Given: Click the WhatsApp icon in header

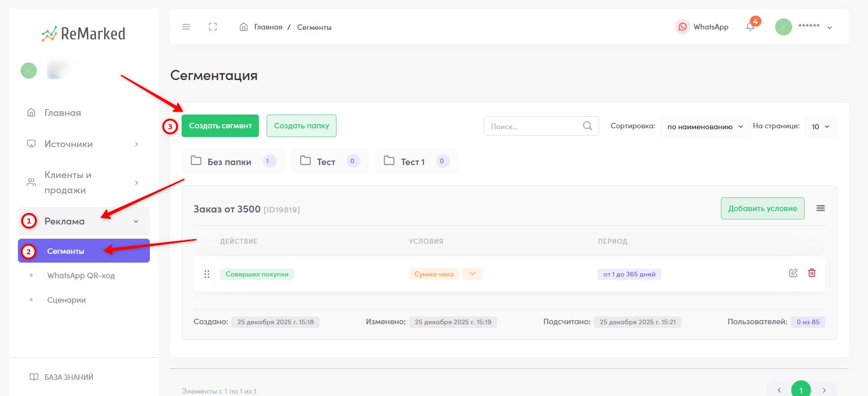Looking at the screenshot, I should 683,27.
